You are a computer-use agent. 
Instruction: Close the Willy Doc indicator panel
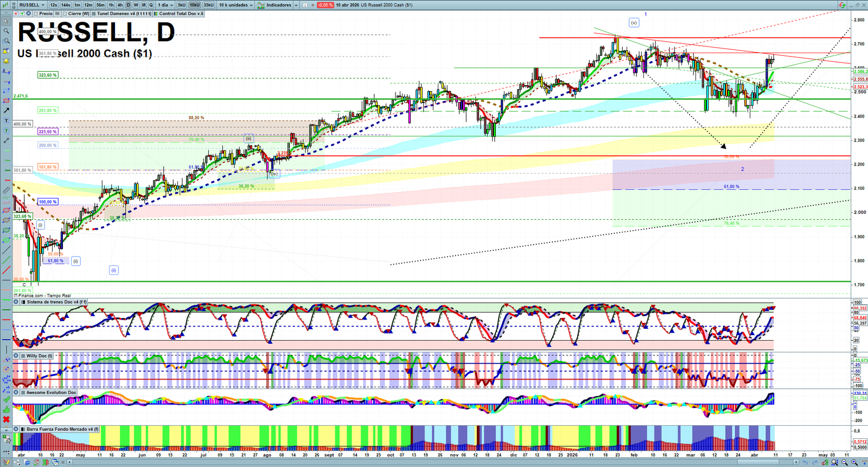(x=16, y=356)
